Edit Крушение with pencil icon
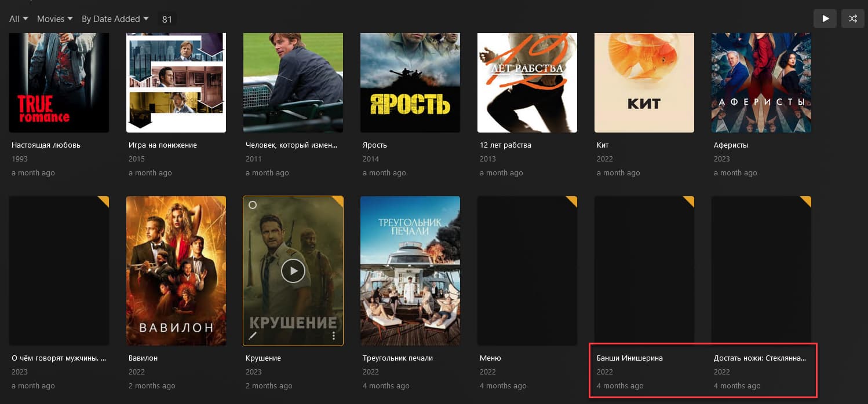The image size is (868, 404). pos(253,336)
